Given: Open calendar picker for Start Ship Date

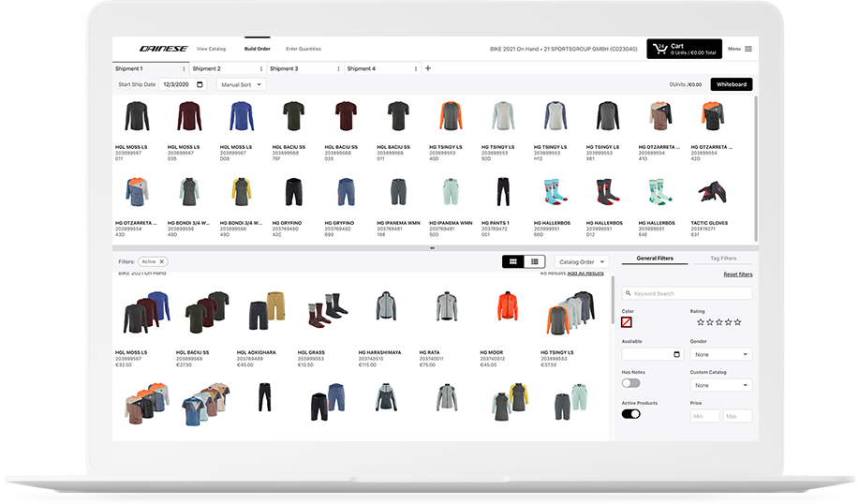Looking at the screenshot, I should [200, 84].
